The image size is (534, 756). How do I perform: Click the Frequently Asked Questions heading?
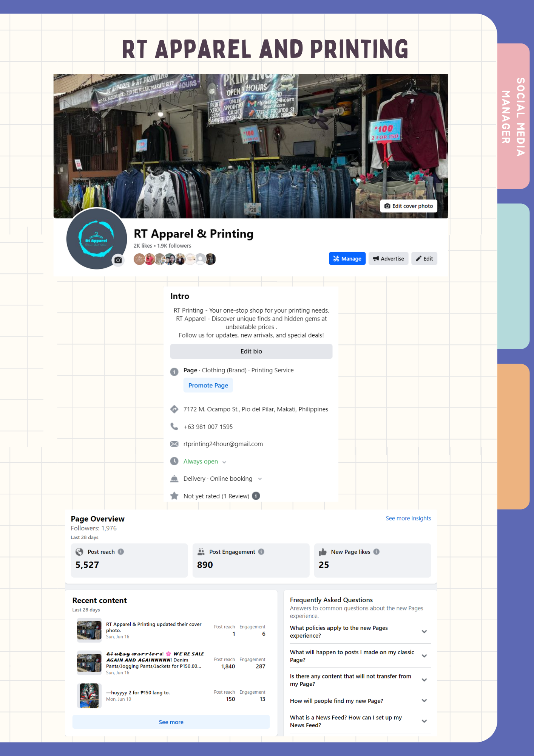[x=331, y=600]
